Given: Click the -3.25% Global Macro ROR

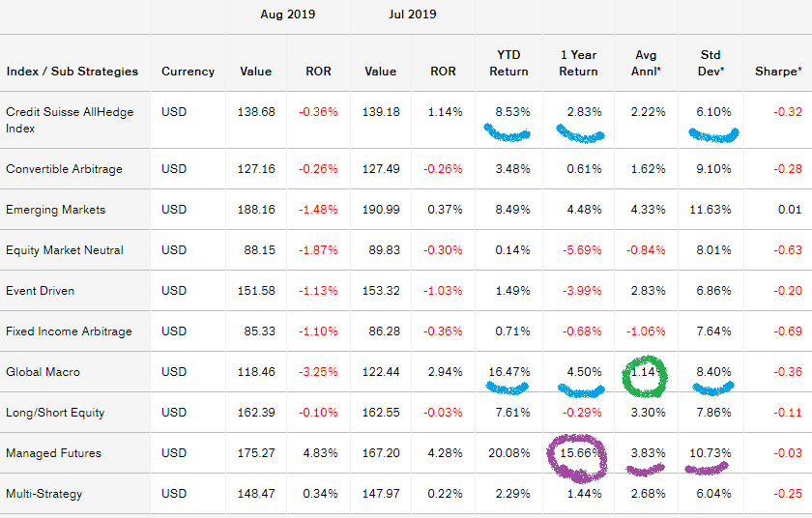Looking at the screenshot, I should (x=318, y=372).
